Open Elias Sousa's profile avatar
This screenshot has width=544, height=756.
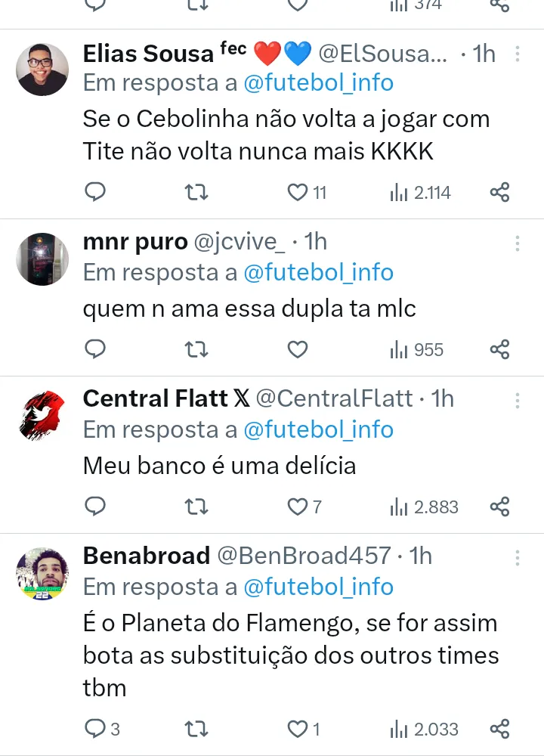pyautogui.click(x=42, y=69)
